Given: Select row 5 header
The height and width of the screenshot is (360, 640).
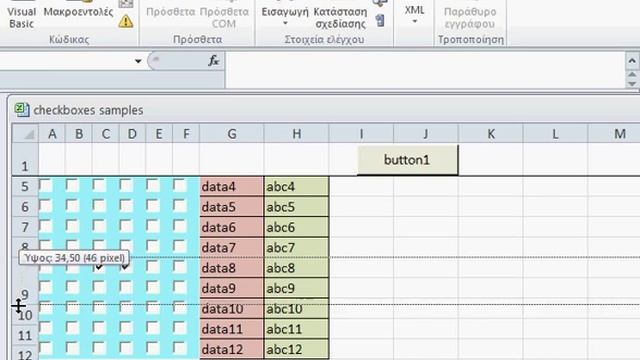Looking at the screenshot, I should pos(25,187).
